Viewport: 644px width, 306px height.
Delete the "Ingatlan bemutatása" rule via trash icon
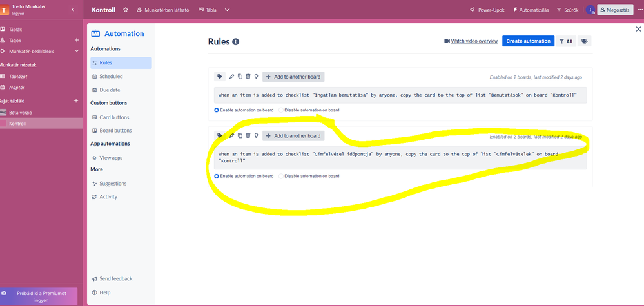tap(248, 77)
